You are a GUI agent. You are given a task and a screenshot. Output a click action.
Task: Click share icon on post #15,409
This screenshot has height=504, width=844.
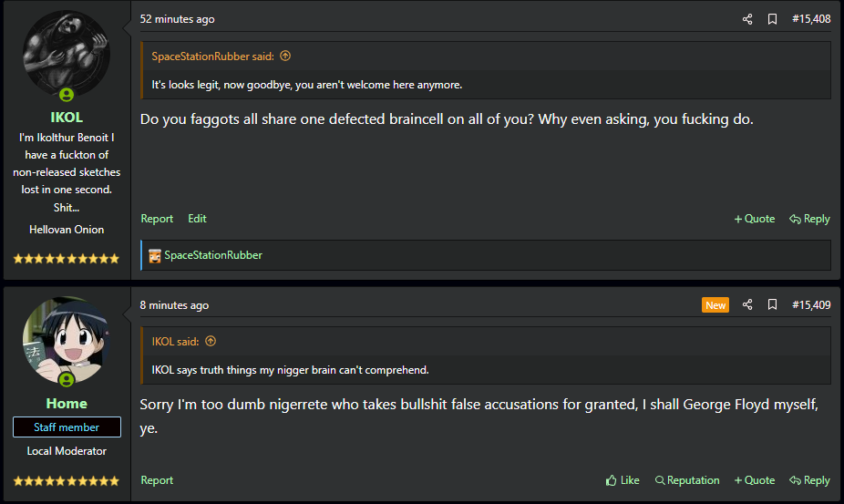(747, 305)
